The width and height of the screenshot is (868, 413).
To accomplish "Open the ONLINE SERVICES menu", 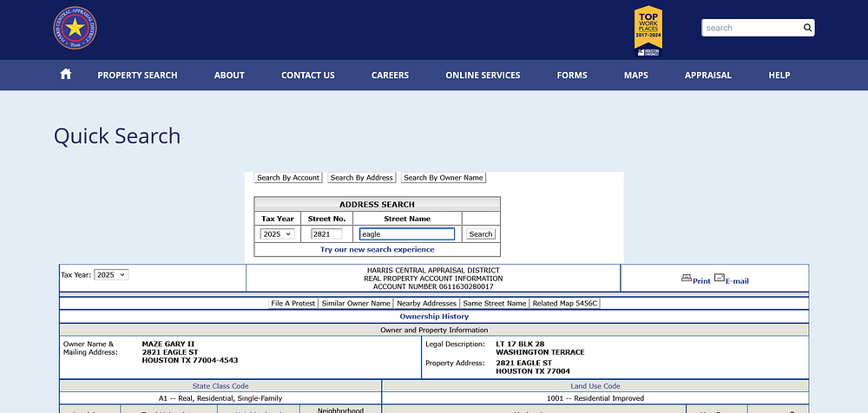I will point(483,75).
